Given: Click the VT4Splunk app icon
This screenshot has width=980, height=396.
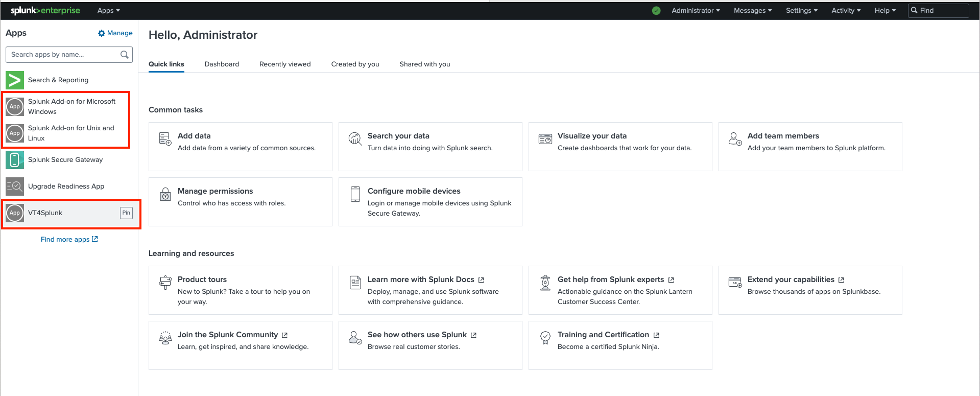Looking at the screenshot, I should [15, 213].
